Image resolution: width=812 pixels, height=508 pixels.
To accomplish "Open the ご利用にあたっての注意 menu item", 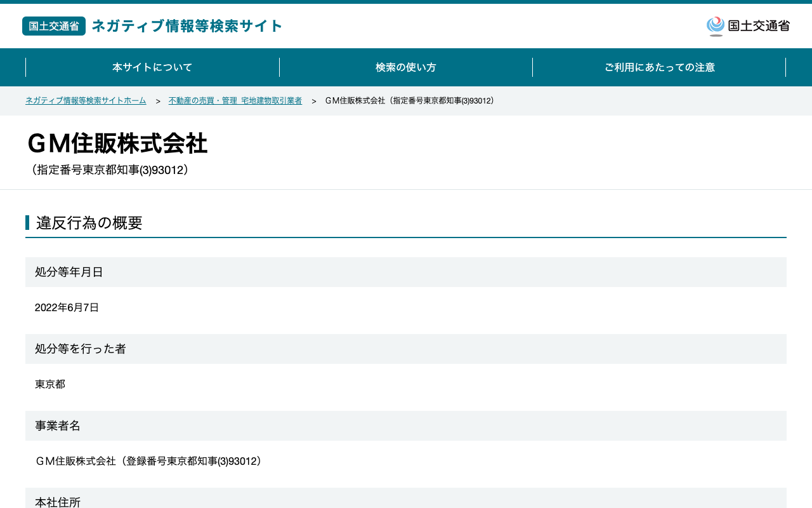I will (659, 67).
